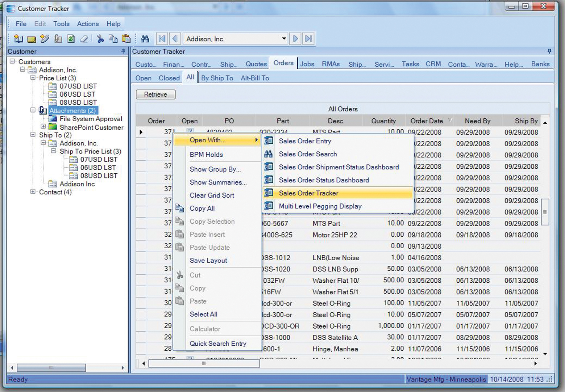Click the binoculars Search toolbar icon

pos(145,39)
